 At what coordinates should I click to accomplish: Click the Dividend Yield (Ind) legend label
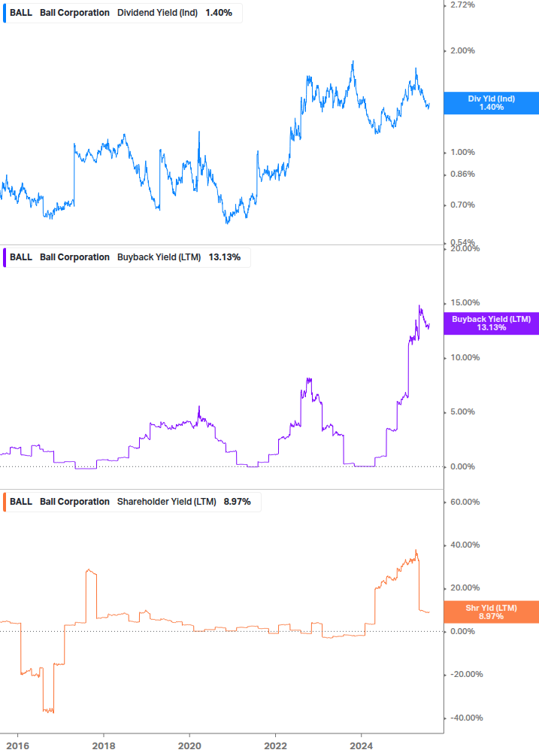158,13
